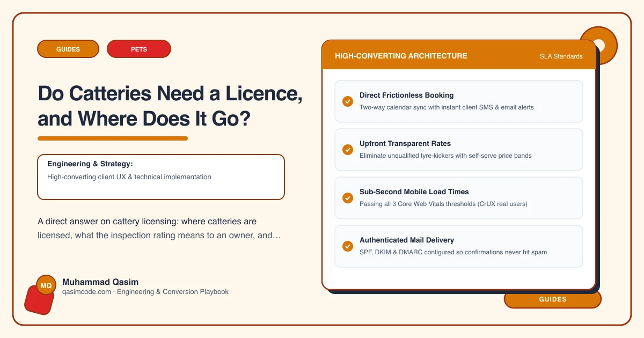Click the HIGH-CONVERTING ARCHITECTURE header
Screen dimensions: 644x338
pos(401,56)
